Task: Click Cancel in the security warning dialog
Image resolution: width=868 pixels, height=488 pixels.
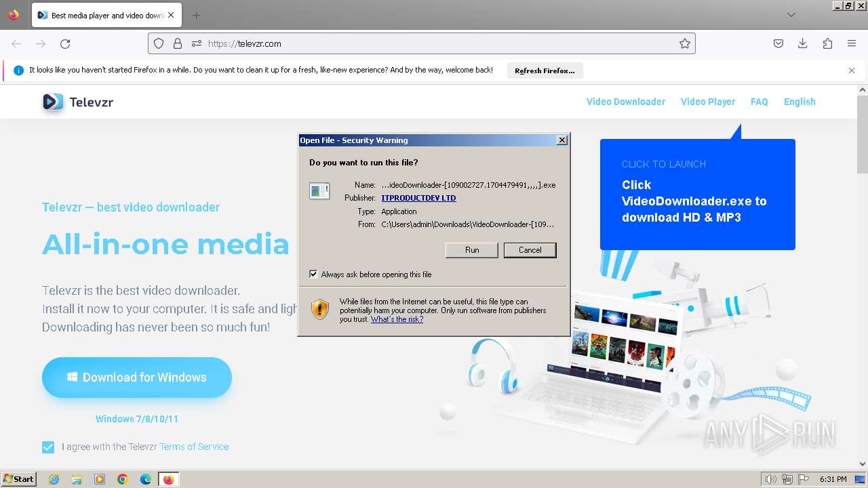Action: click(530, 250)
